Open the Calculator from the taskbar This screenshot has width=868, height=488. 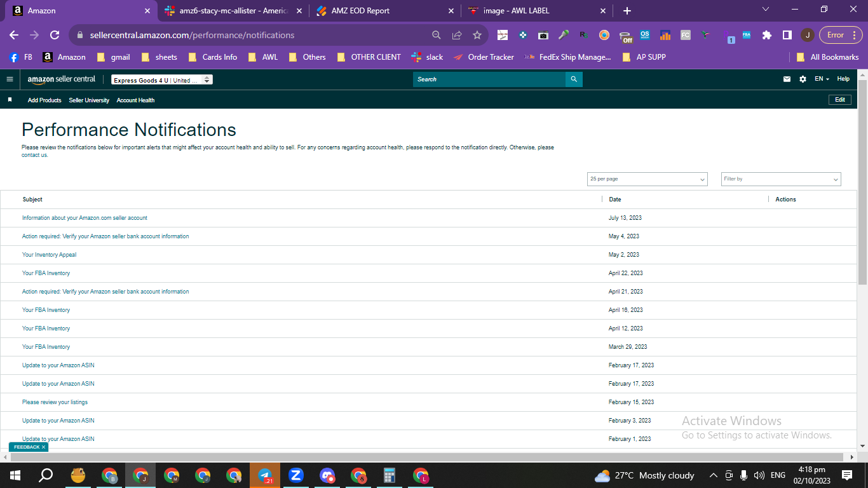(x=390, y=475)
